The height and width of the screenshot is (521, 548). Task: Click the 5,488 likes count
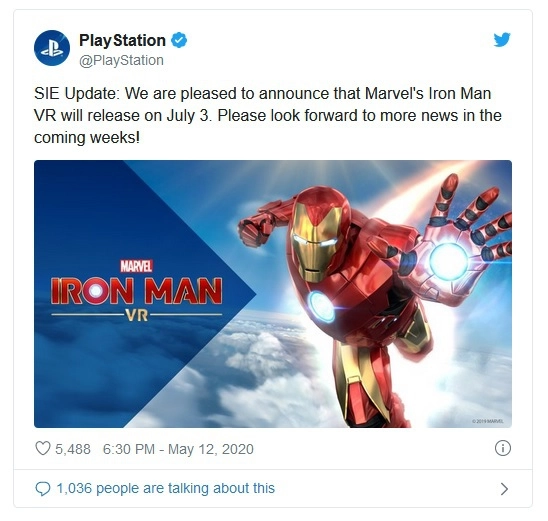(x=73, y=449)
